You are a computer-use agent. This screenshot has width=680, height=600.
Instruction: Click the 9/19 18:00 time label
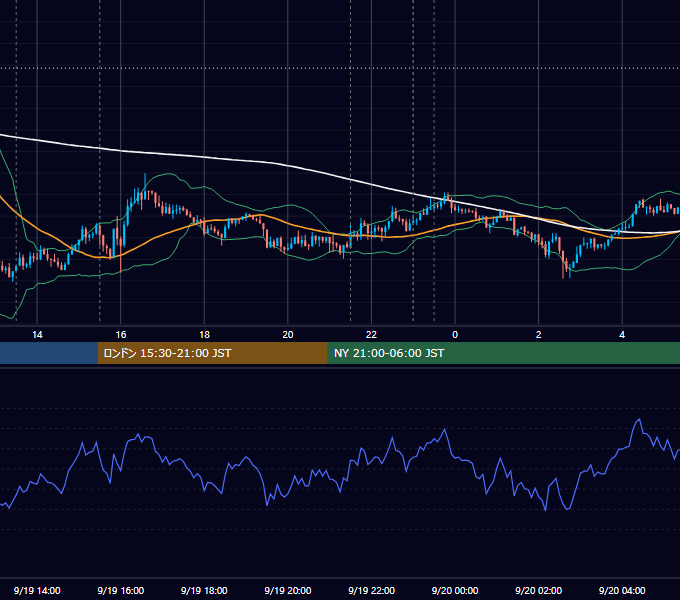click(204, 590)
